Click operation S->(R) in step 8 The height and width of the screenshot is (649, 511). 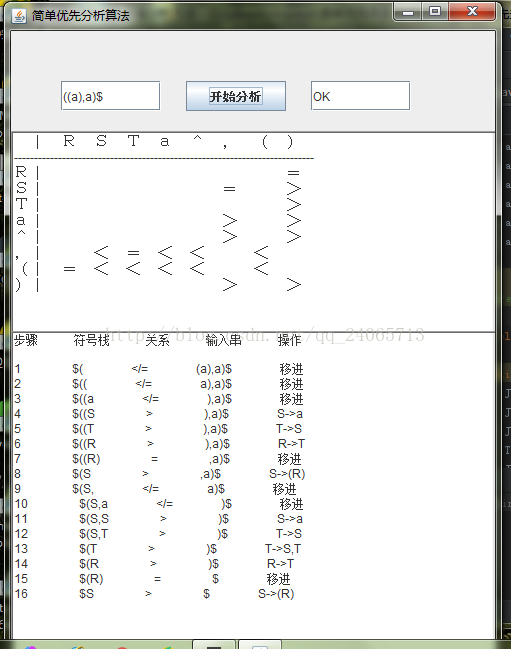[287, 474]
